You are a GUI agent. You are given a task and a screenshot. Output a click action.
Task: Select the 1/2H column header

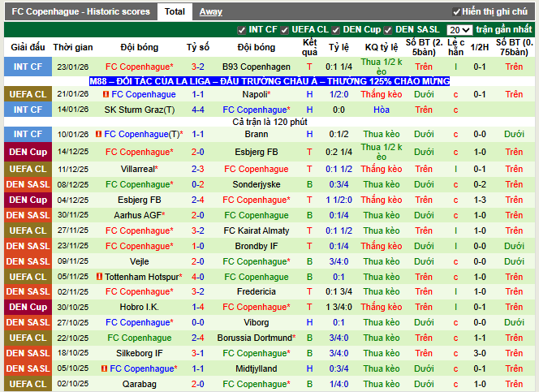[479, 47]
